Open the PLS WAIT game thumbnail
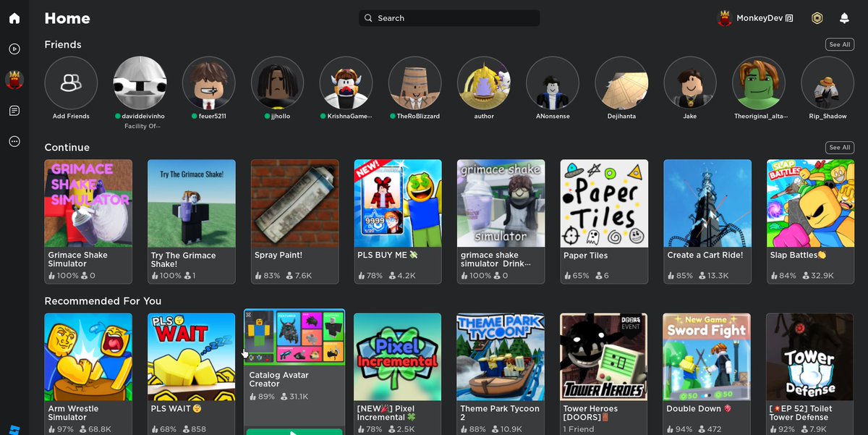The width and height of the screenshot is (868, 435). 192,357
